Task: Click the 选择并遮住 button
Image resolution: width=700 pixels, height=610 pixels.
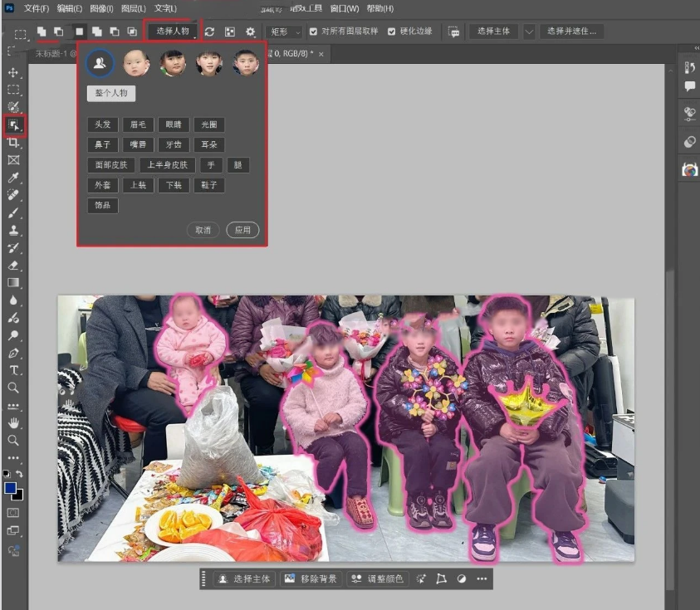Action: pyautogui.click(x=571, y=32)
